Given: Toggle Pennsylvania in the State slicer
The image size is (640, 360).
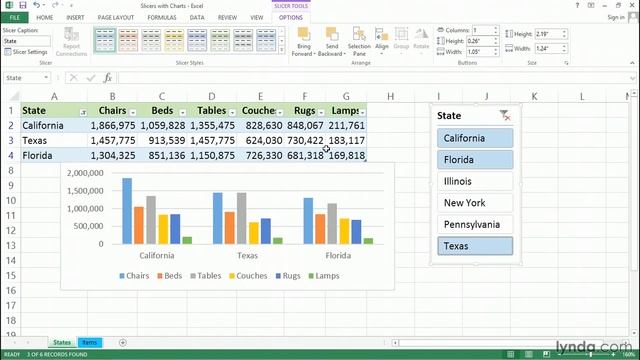Looking at the screenshot, I should pos(475,224).
